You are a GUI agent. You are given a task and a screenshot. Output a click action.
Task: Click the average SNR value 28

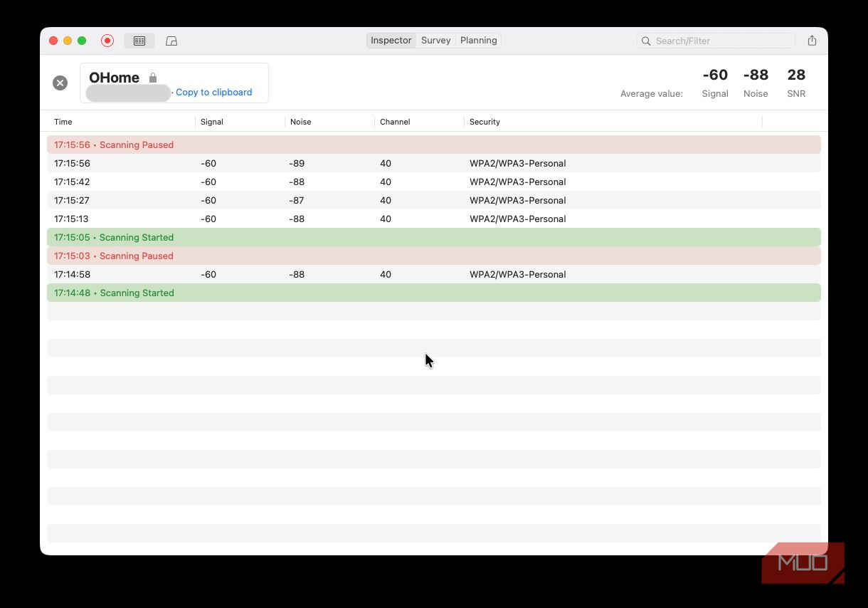click(796, 75)
